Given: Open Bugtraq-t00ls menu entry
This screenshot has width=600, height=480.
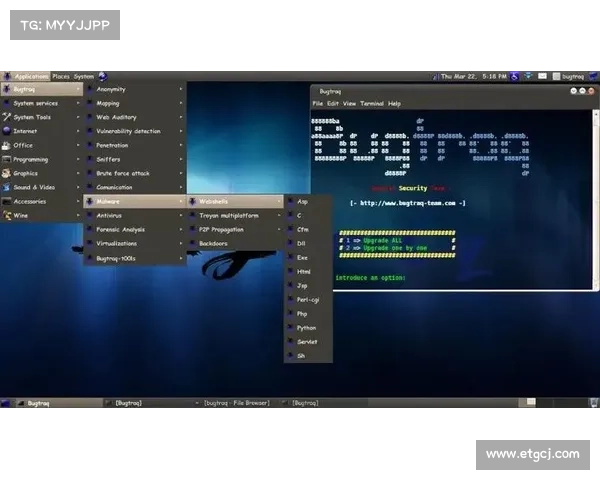Looking at the screenshot, I should [x=135, y=258].
